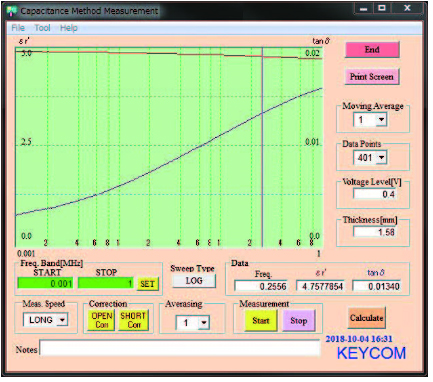Open the Help menu
The width and height of the screenshot is (433, 382).
coord(69,28)
